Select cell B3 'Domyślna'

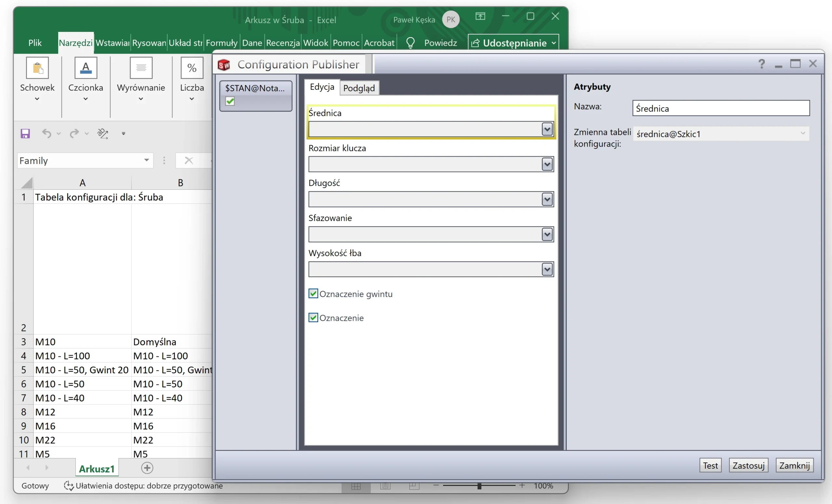point(172,341)
